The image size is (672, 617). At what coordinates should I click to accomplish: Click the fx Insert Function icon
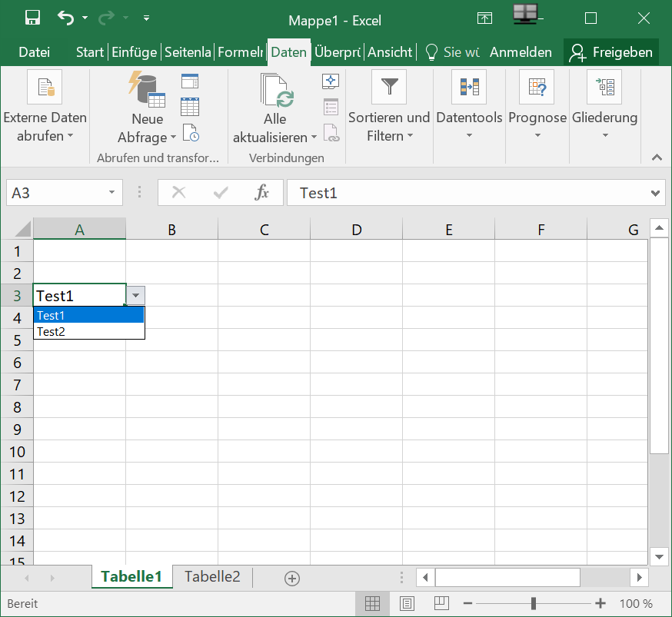click(x=261, y=192)
